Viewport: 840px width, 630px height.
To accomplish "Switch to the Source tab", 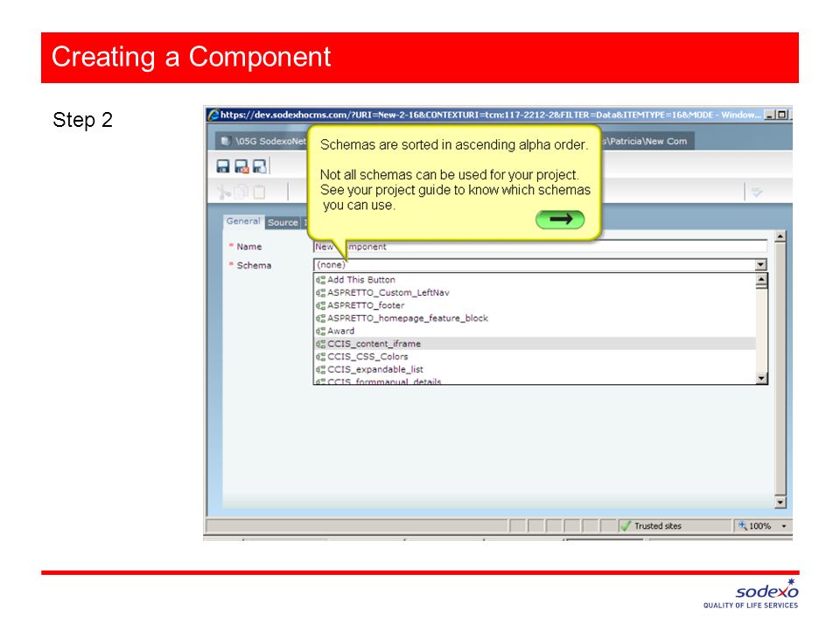I will [x=283, y=222].
